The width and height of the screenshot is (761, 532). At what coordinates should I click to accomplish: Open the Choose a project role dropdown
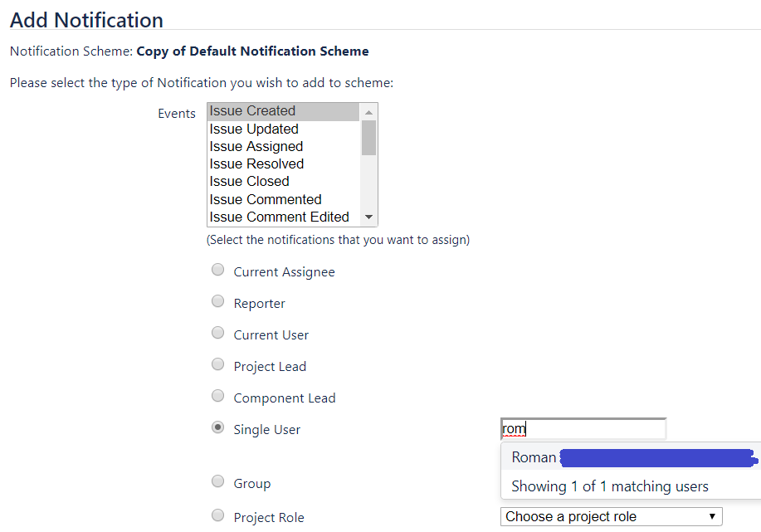pyautogui.click(x=611, y=516)
